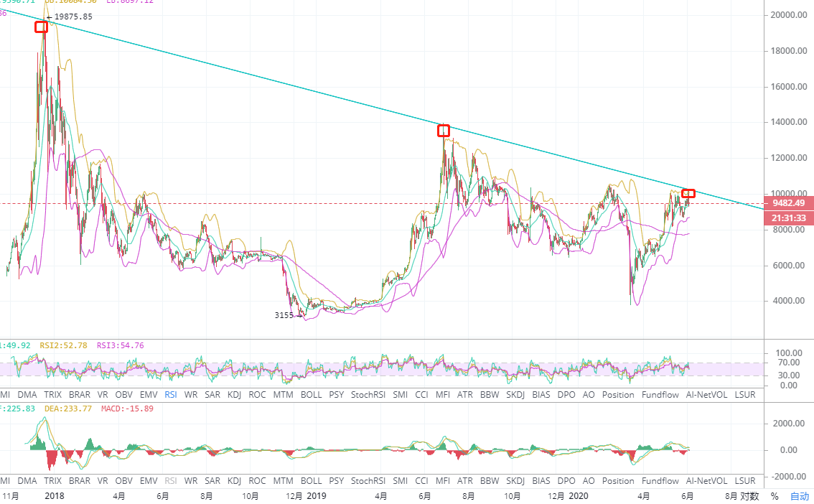The image size is (814, 504).
Task: Select MTM indicator under the RSI pane
Action: pyautogui.click(x=283, y=394)
